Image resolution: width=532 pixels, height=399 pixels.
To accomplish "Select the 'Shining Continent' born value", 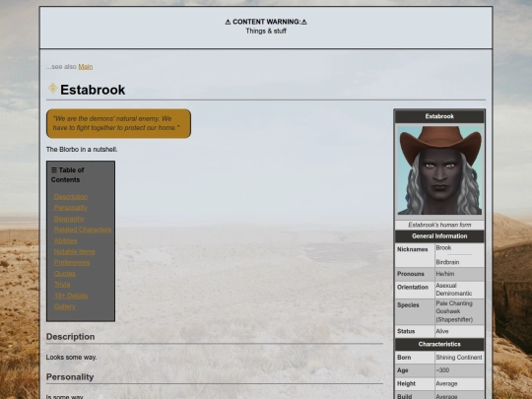I will tap(459, 358).
